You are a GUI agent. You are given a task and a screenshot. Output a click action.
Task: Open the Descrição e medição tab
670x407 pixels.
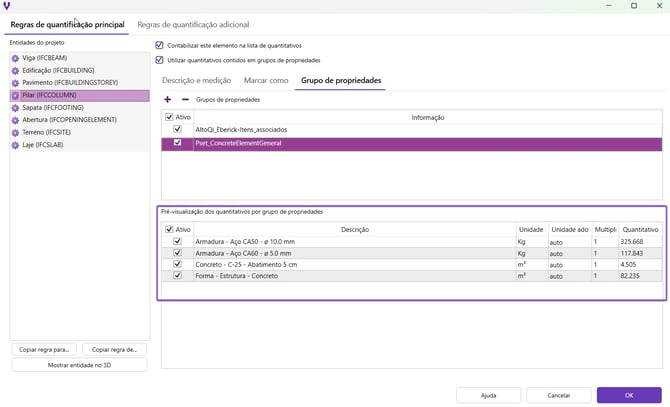click(x=197, y=80)
